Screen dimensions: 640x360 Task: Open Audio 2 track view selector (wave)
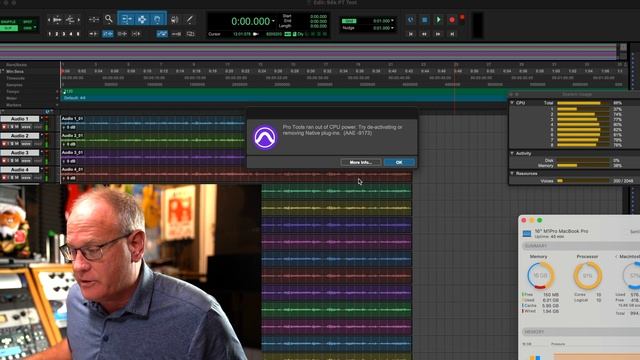point(26,144)
